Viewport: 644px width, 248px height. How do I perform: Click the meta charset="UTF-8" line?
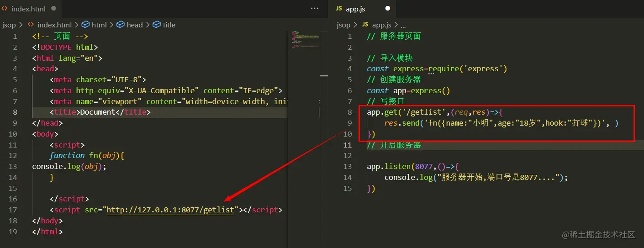tap(98, 79)
